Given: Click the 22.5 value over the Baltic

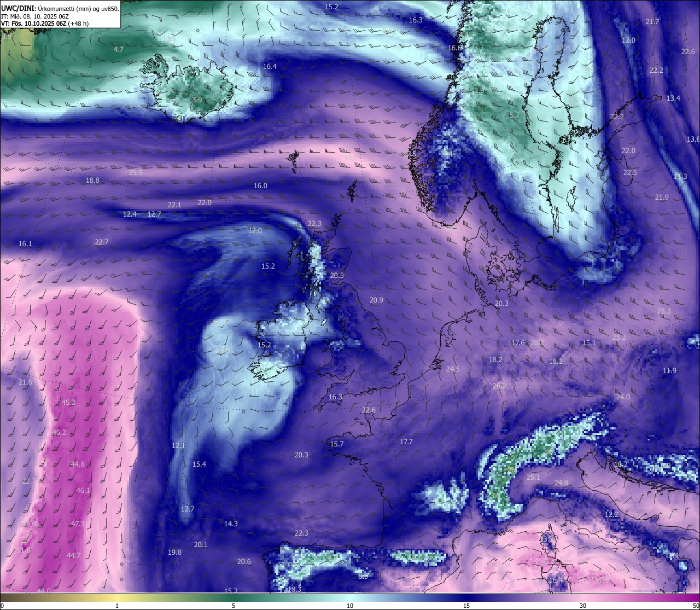Looking at the screenshot, I should tap(630, 172).
